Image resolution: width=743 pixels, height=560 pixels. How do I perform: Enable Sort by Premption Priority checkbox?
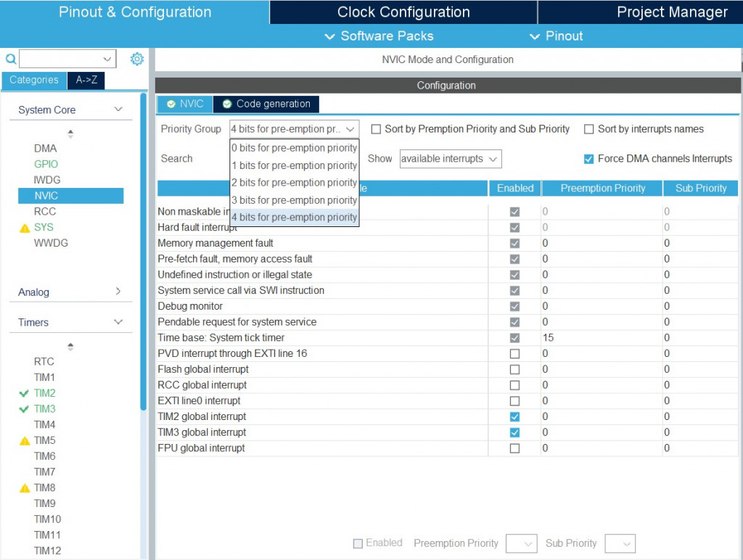coord(376,129)
